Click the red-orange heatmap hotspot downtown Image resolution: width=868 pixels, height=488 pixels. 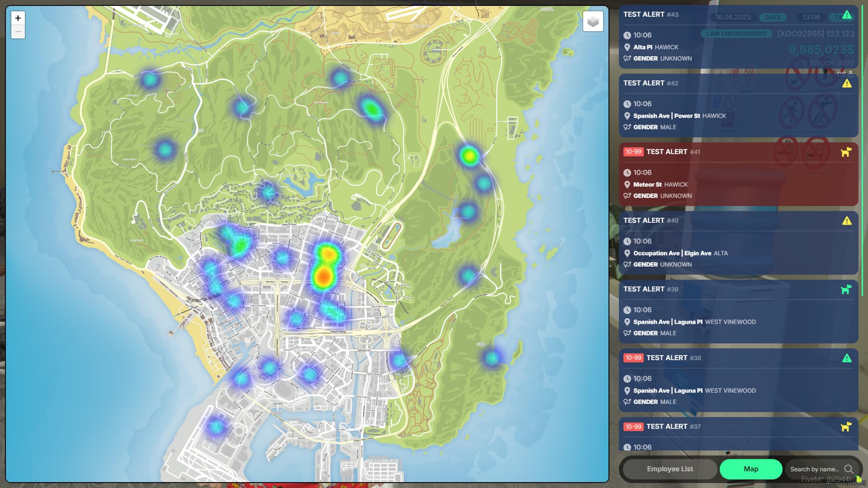point(323,277)
